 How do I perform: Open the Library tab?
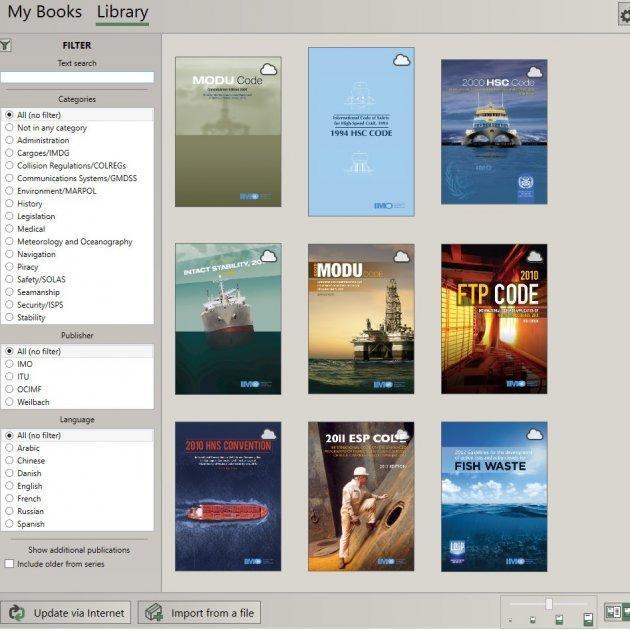pos(122,13)
